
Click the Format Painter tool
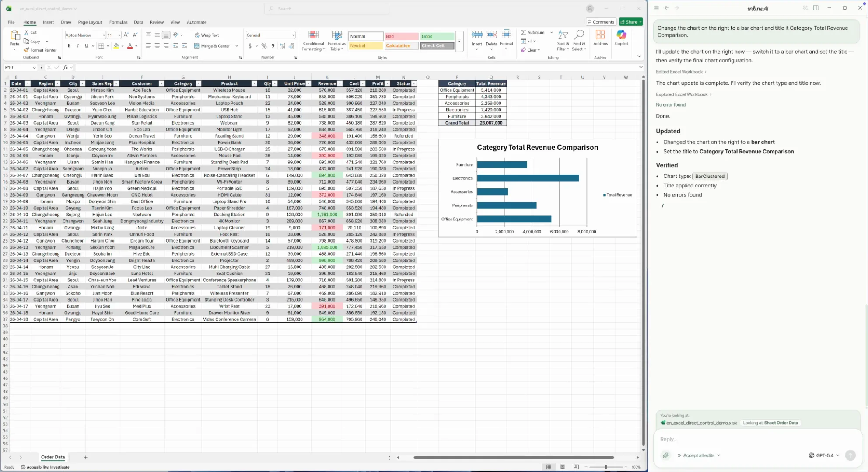(x=40, y=50)
